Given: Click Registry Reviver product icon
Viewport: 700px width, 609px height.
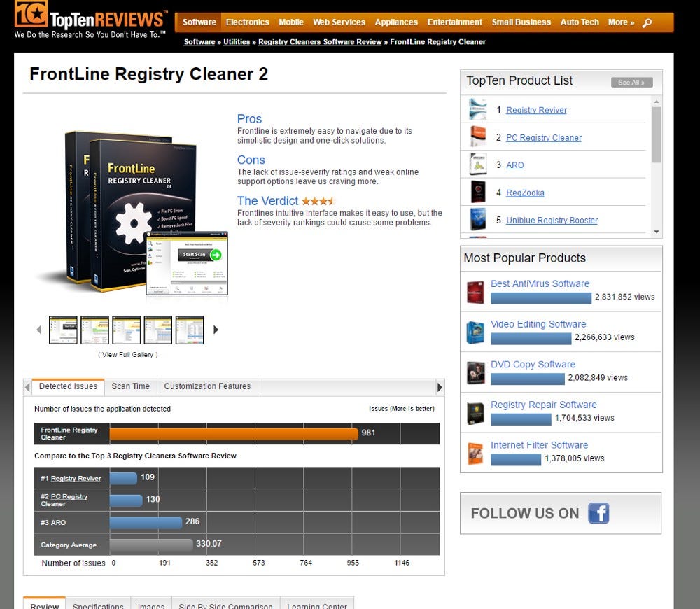Looking at the screenshot, I should (477, 109).
